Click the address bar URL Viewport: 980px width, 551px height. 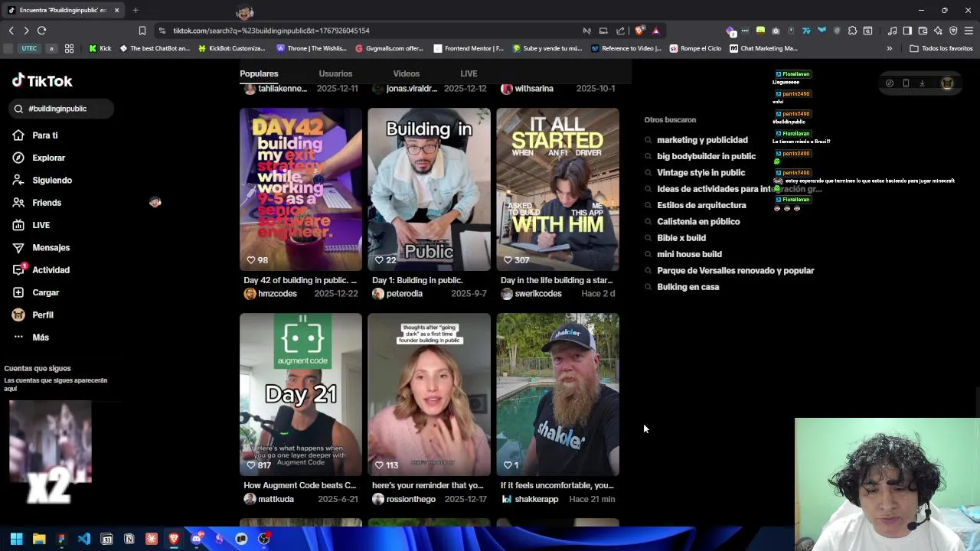(271, 31)
